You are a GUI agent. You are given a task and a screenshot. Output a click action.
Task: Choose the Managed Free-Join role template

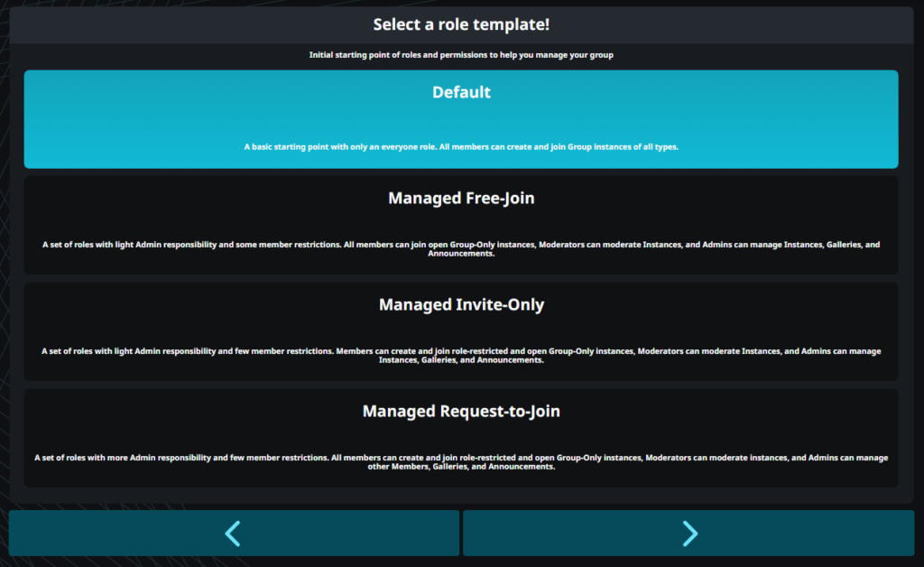pyautogui.click(x=461, y=225)
